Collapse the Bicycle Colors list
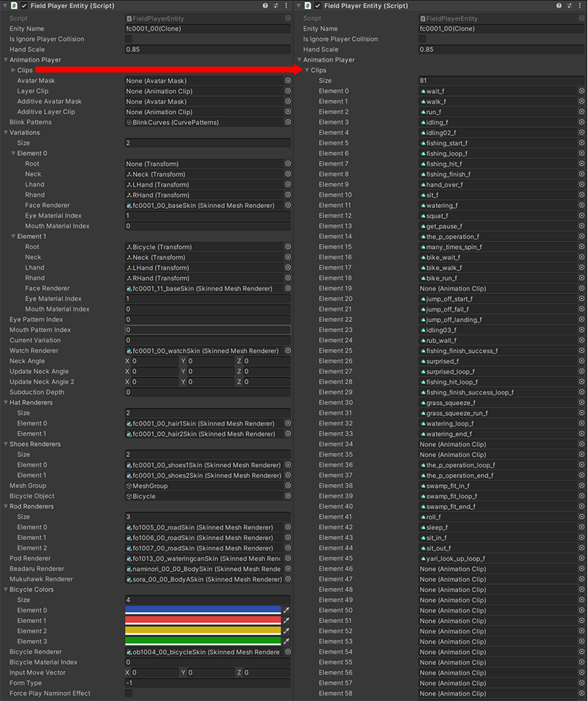 [x=6, y=589]
